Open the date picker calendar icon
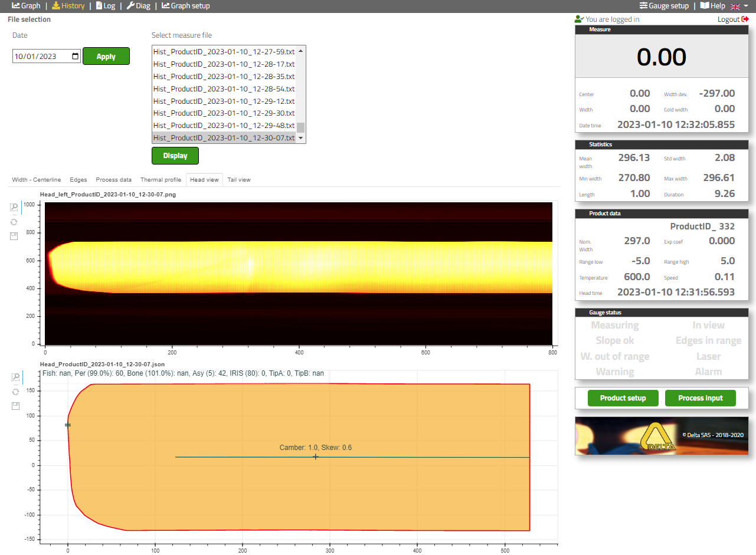The height and width of the screenshot is (555, 756). [x=75, y=57]
